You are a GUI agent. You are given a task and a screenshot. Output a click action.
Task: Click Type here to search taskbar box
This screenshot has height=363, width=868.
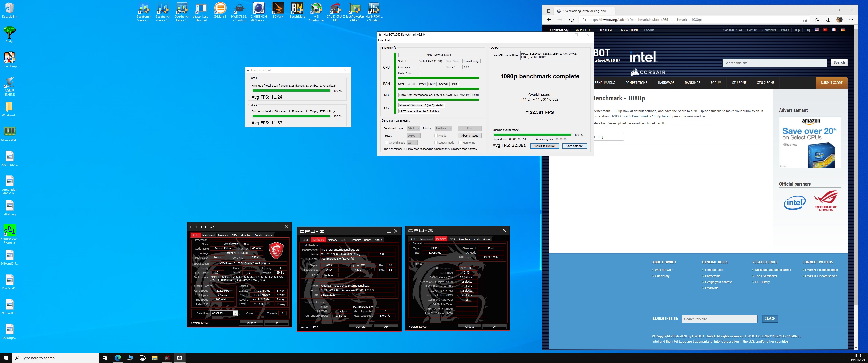click(56, 358)
